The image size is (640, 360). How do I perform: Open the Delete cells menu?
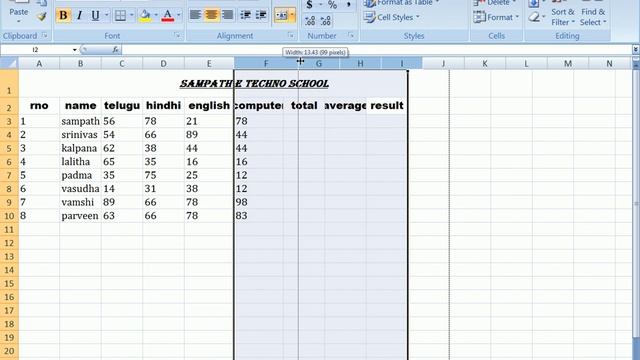496,3
